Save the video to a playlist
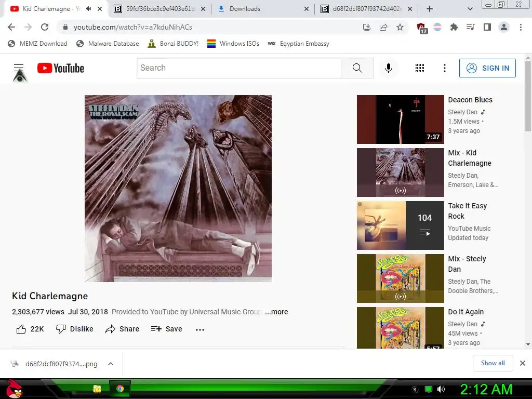The width and height of the screenshot is (532, 399). tap(167, 329)
